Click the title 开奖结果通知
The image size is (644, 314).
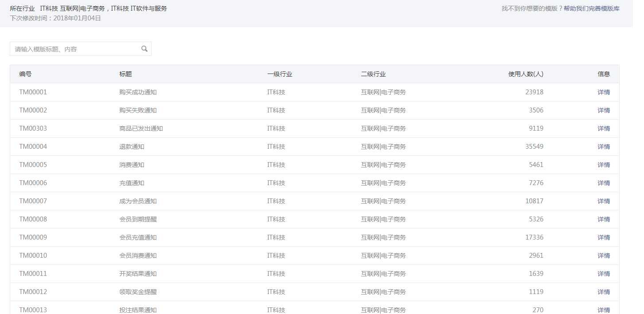(x=138, y=274)
